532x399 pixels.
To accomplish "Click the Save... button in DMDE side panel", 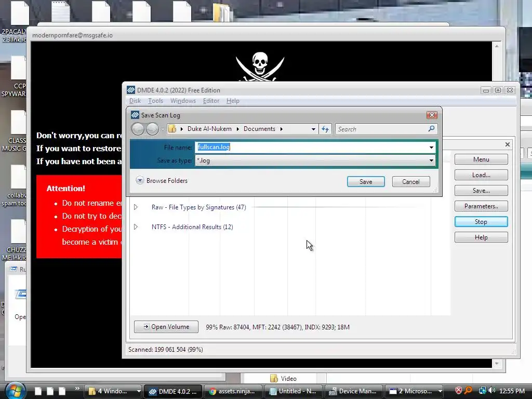I will 481,190.
